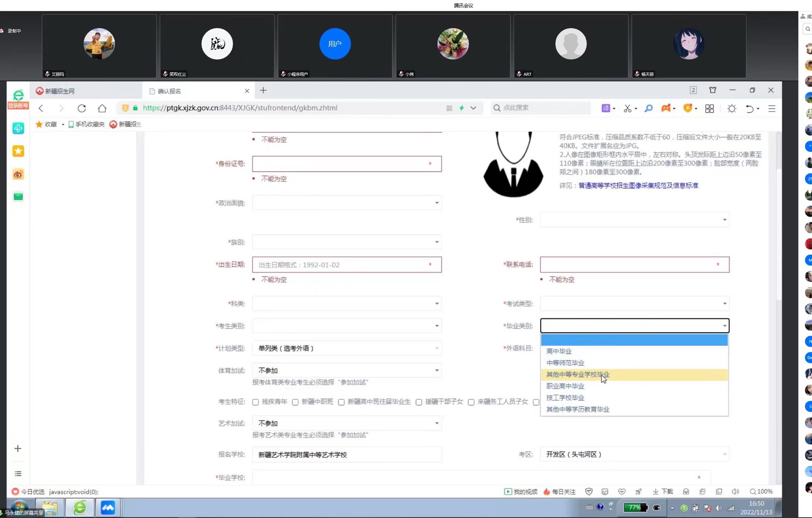
Task: Open the orange shield wallet icon
Action: click(x=688, y=108)
